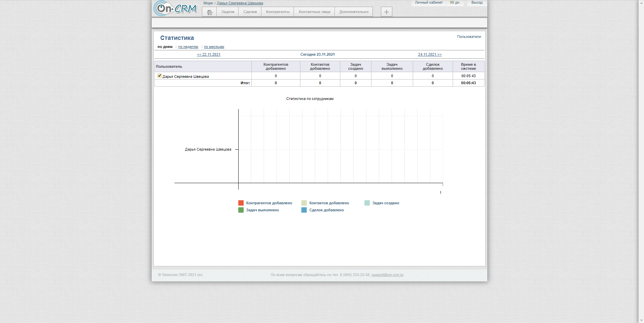Viewport: 644px width, 323px height.
Task: Click the Сегодня 23.11.2021 date label
Action: pos(317,54)
